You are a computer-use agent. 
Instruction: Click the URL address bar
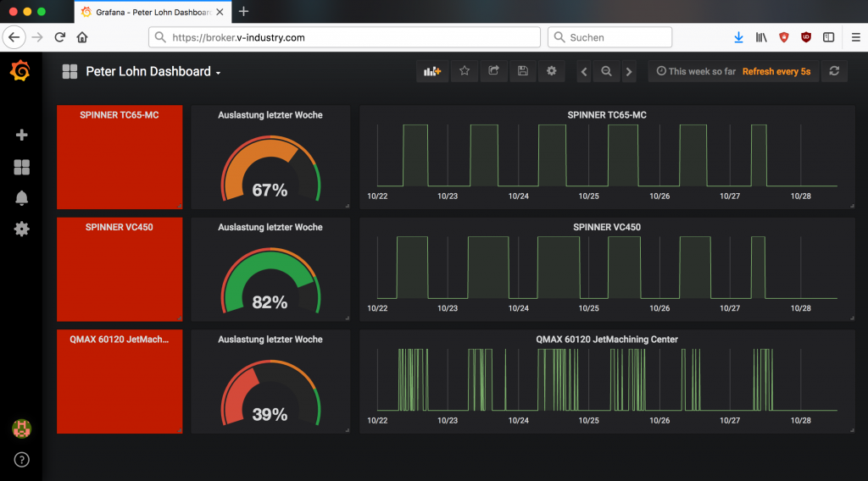344,37
